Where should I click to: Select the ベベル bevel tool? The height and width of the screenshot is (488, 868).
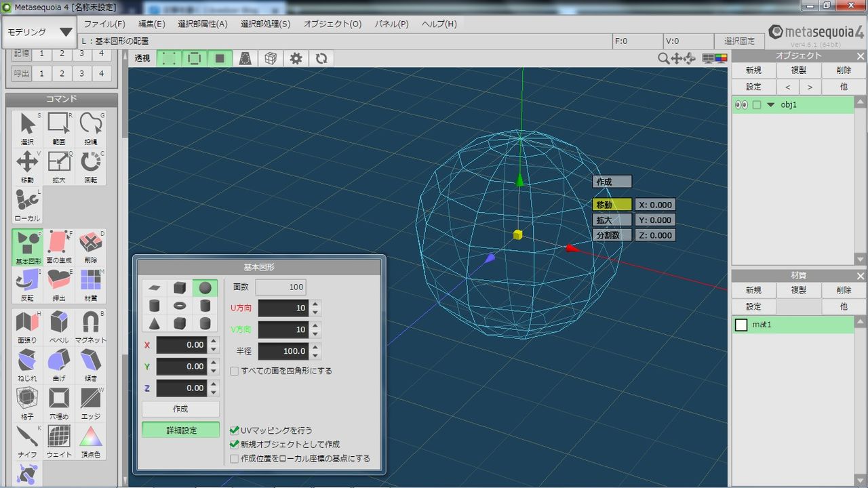tap(59, 327)
